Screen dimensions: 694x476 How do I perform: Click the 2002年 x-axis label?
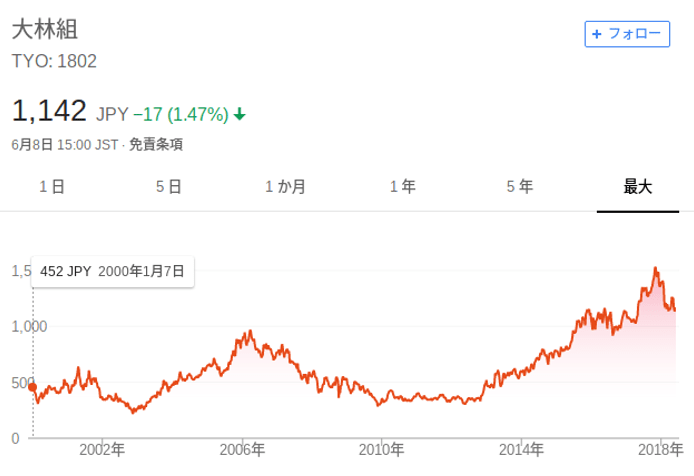[103, 449]
